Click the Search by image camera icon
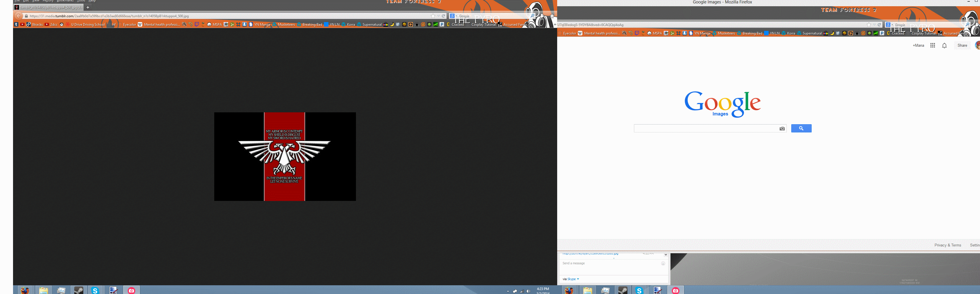980x294 pixels. tap(782, 128)
